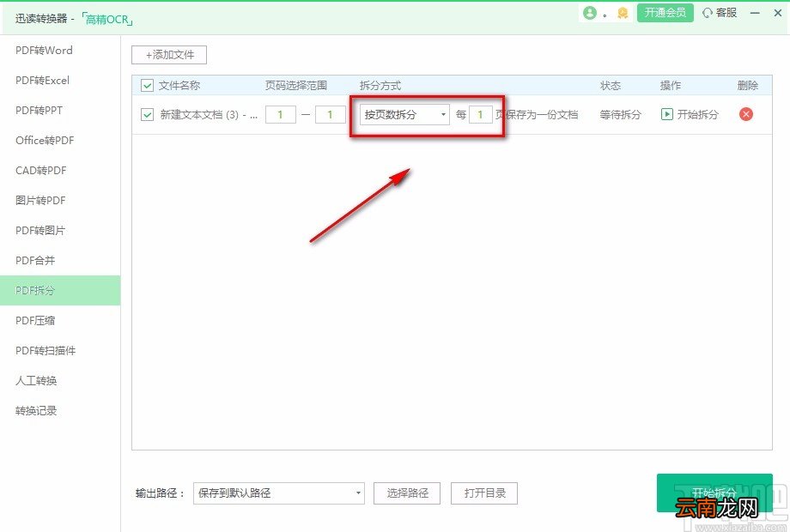
Task: Click the +添加文件 button
Action: point(169,55)
